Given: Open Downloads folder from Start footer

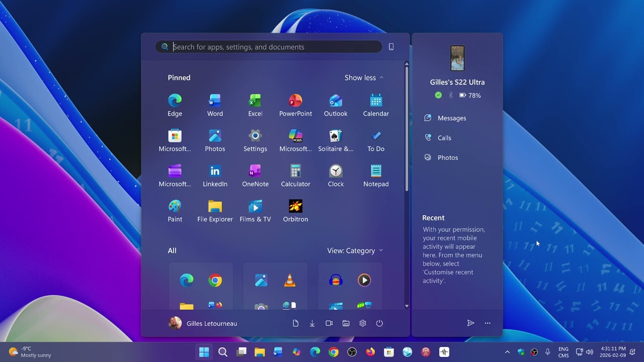Looking at the screenshot, I should click(312, 323).
